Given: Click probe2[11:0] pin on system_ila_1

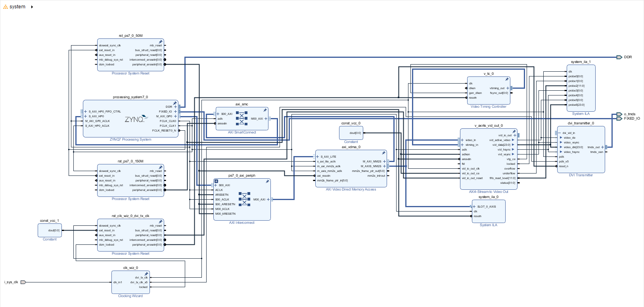Looking at the screenshot, I should [x=576, y=86].
